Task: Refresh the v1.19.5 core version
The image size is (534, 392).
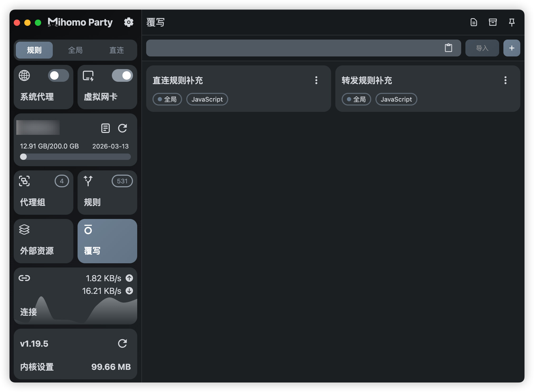Action: 122,343
